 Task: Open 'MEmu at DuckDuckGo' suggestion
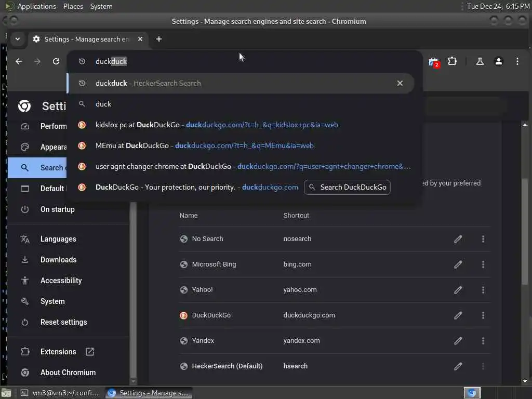click(x=241, y=145)
